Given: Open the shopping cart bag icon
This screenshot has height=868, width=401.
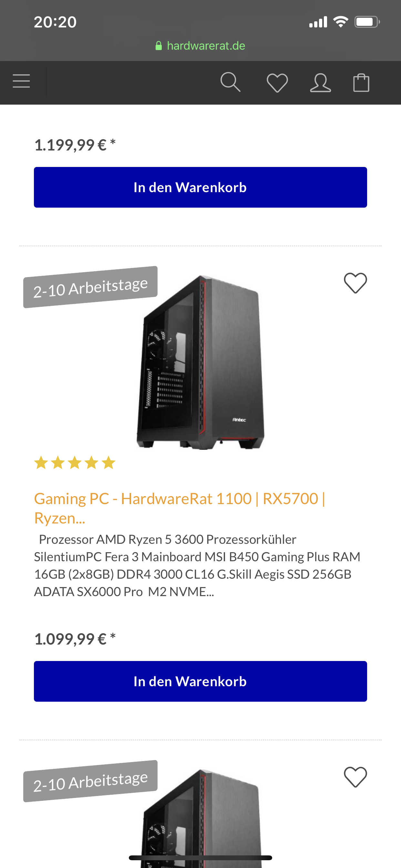Looking at the screenshot, I should (361, 82).
